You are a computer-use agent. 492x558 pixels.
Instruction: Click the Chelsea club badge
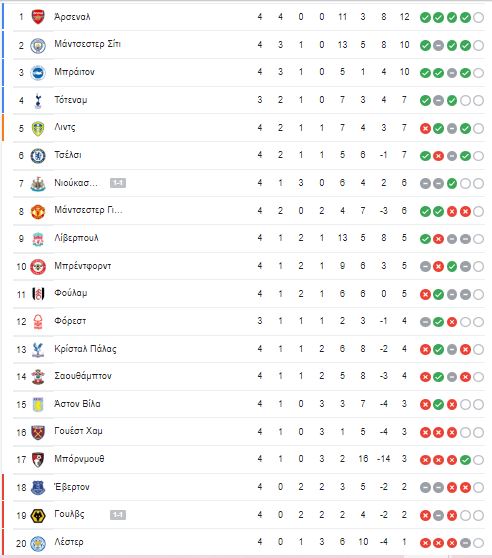click(x=38, y=156)
